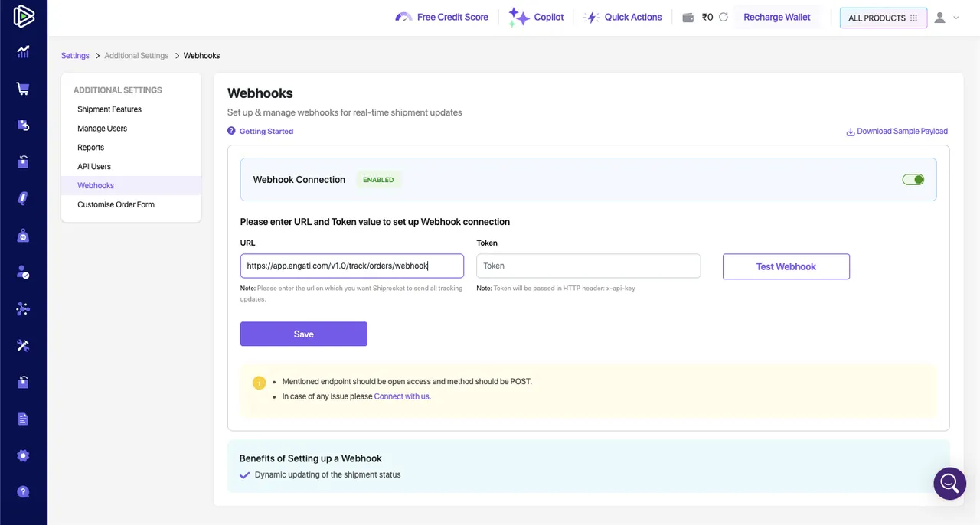
Task: Click into the Token input field
Action: click(x=588, y=266)
